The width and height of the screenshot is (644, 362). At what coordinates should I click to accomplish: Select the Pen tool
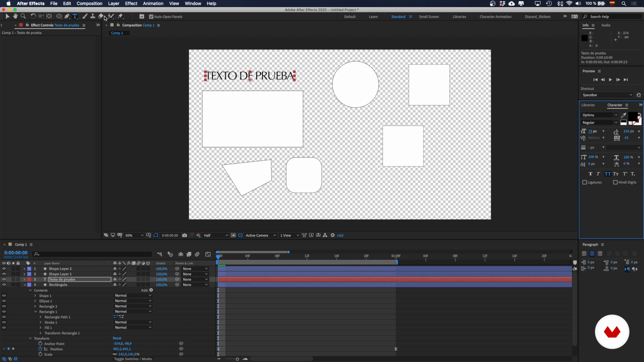tap(67, 16)
